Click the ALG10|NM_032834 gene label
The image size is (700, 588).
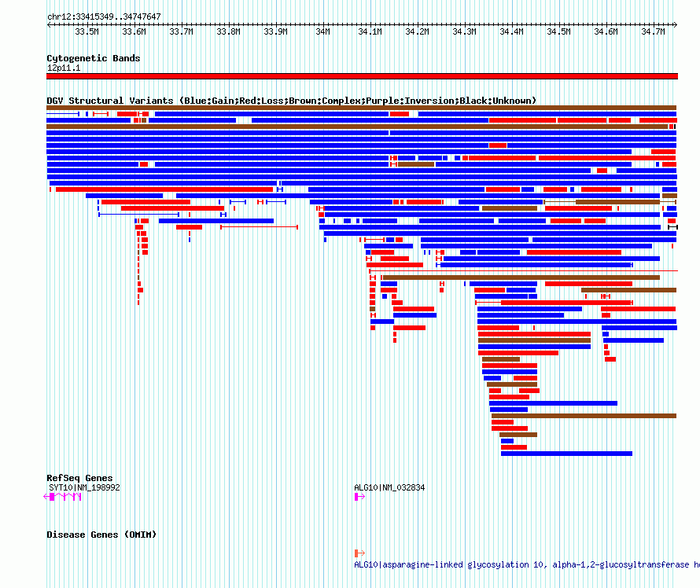tap(389, 487)
